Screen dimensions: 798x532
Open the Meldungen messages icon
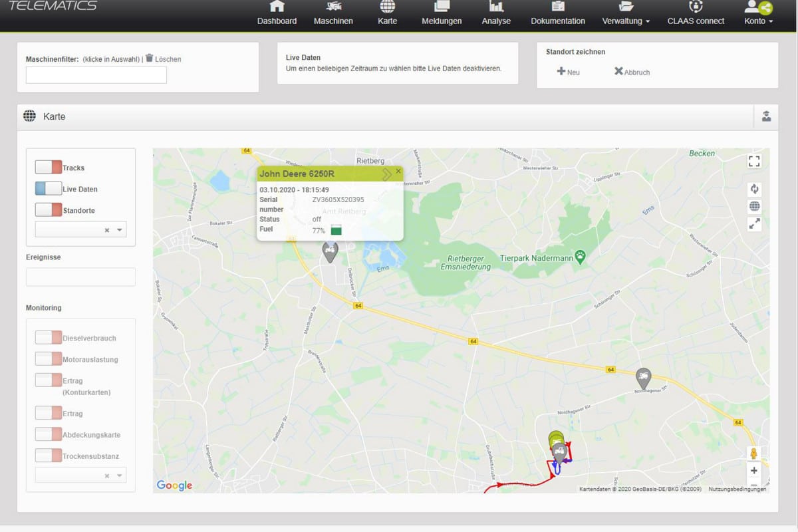pos(442,6)
